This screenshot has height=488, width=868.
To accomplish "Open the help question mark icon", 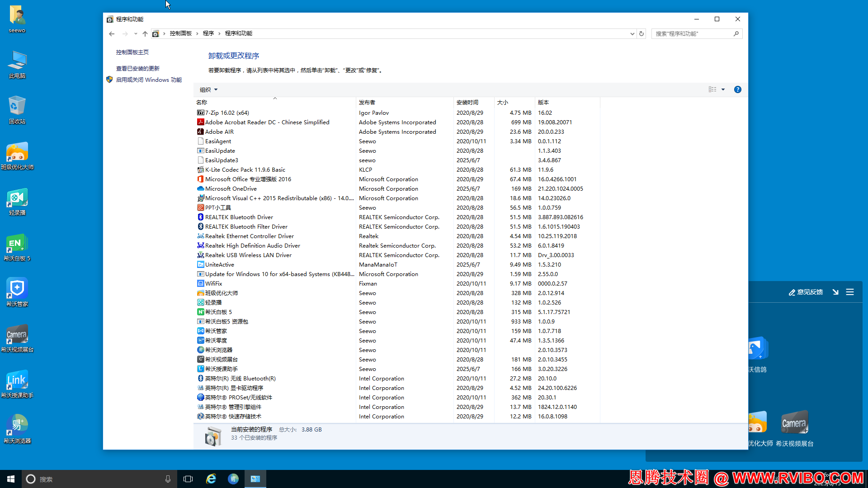I will point(738,89).
